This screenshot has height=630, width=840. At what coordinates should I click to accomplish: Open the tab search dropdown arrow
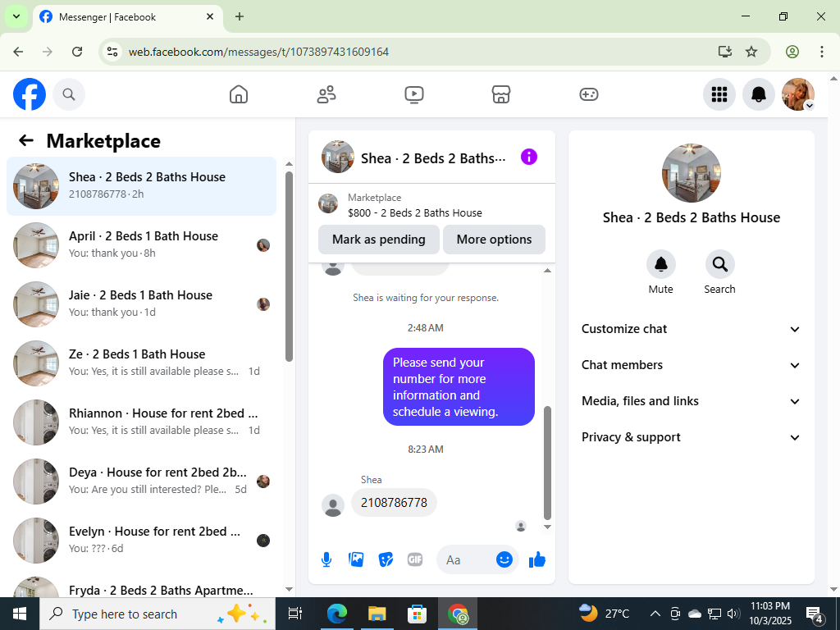[16, 16]
